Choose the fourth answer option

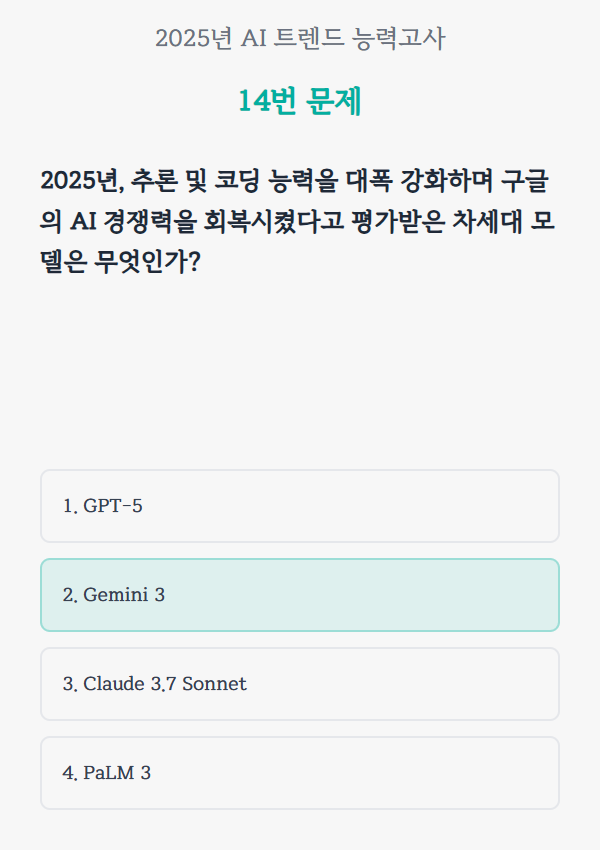pos(300,773)
